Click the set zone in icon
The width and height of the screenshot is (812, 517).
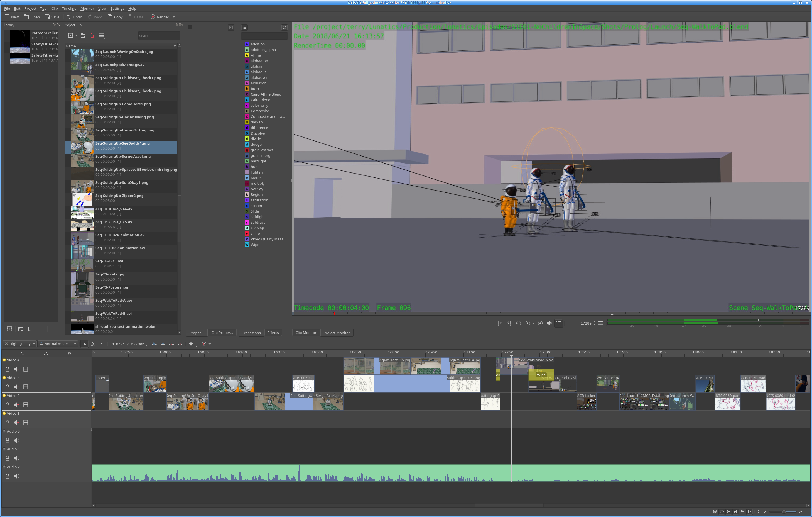pos(499,323)
